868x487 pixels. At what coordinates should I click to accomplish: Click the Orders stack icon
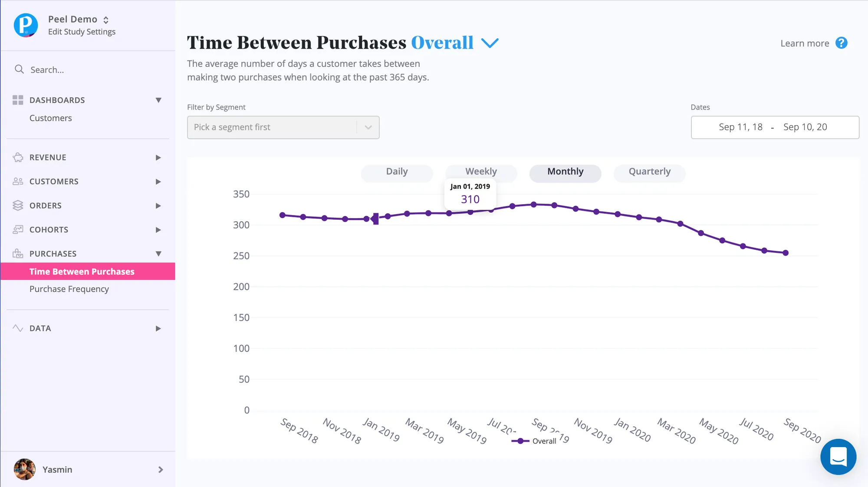click(x=18, y=205)
